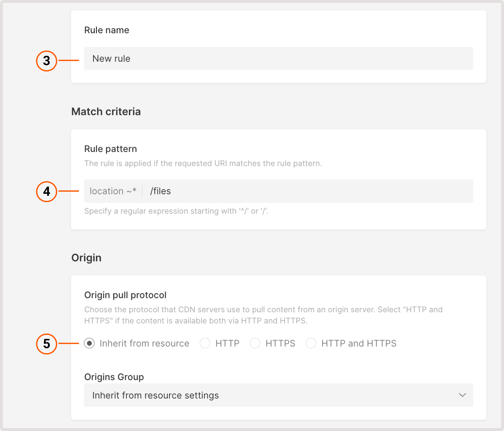Click the step 5 circled number marker
This screenshot has width=504, height=431.
tap(47, 344)
